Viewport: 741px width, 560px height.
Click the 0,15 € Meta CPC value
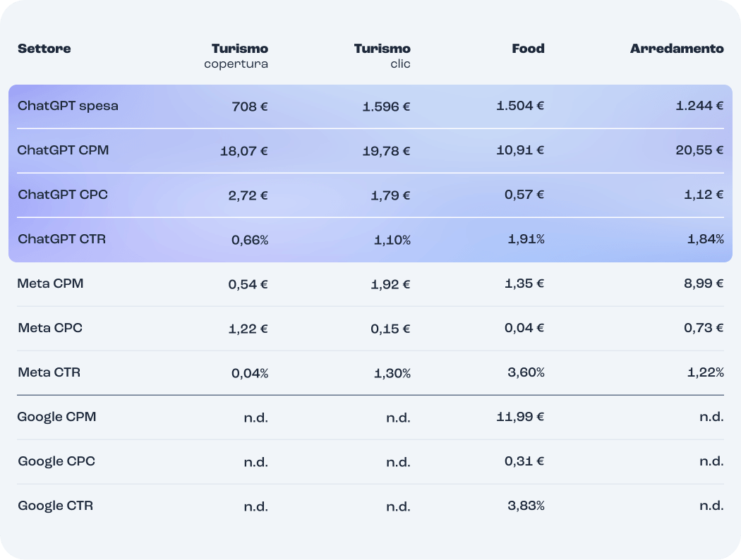(390, 329)
